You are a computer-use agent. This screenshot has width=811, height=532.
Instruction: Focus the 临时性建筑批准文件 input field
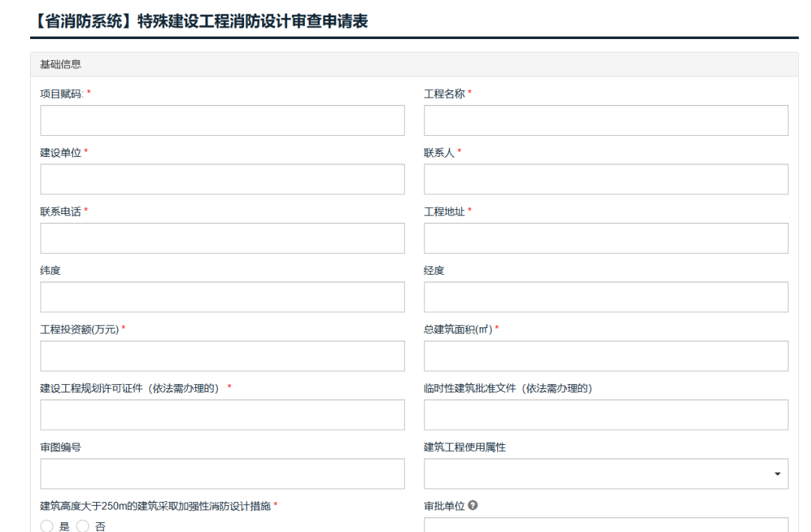[x=604, y=415]
